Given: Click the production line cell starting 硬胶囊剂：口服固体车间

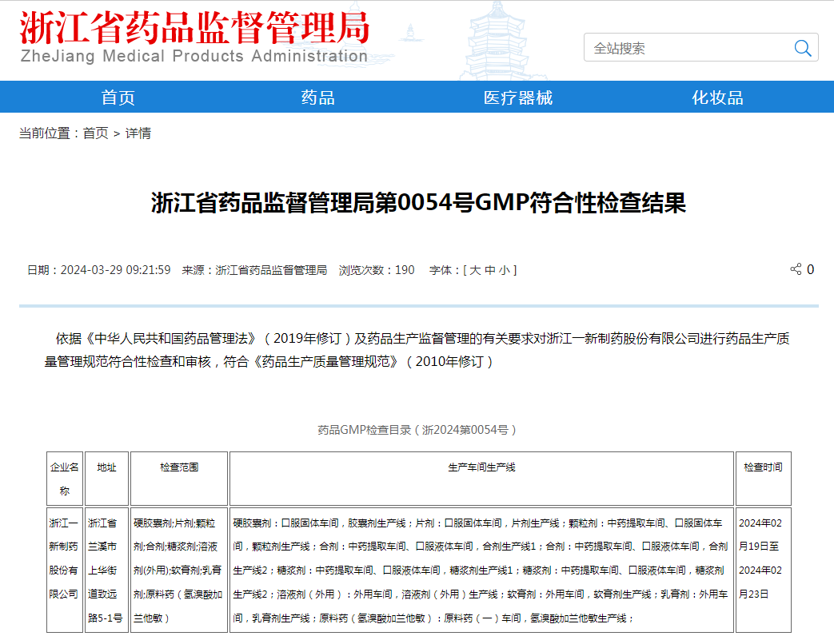Looking at the screenshot, I should (x=481, y=570).
